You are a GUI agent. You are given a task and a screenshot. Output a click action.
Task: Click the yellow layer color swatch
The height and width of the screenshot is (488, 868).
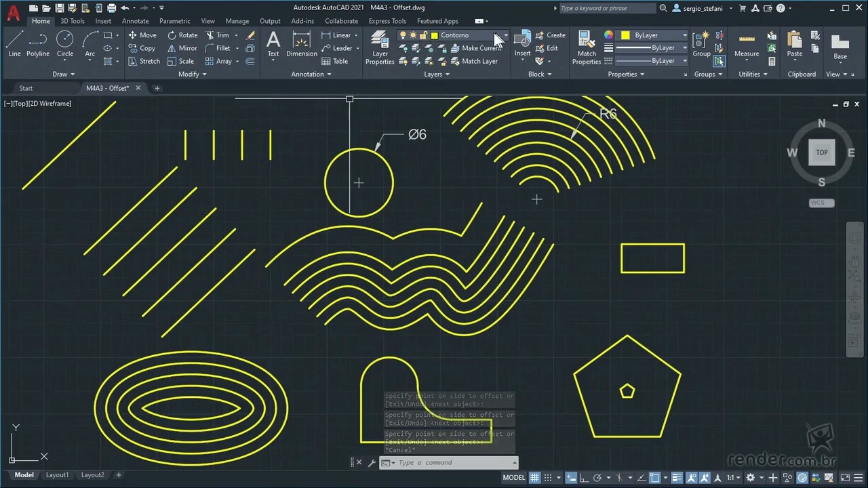point(435,35)
